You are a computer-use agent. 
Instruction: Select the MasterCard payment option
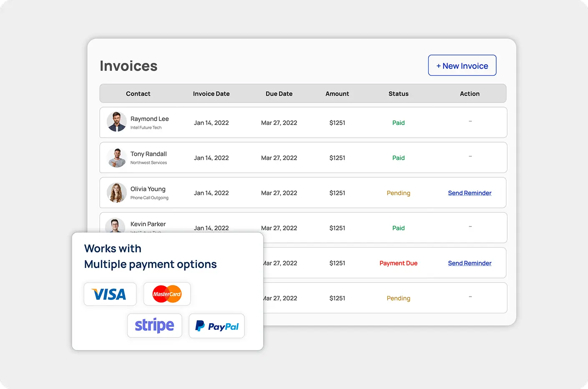167,294
